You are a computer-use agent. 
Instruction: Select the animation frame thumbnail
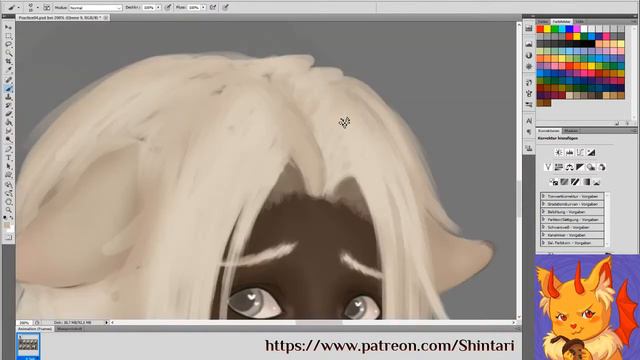pos(28,345)
